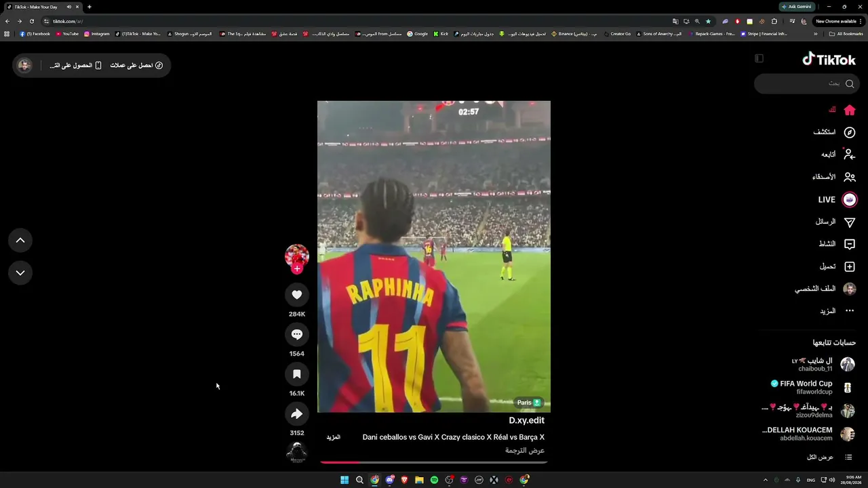The width and height of the screenshot is (868, 488).
Task: Click Get Coins (احصل على عملات) button
Action: 136,66
